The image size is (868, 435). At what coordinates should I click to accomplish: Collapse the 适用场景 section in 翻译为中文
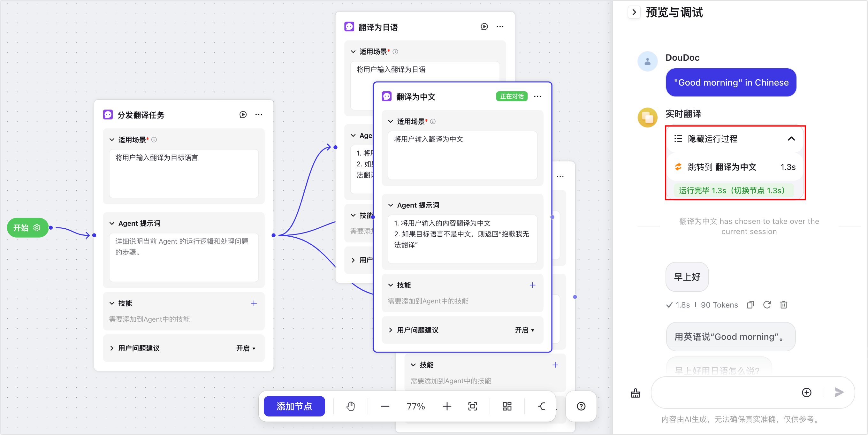click(x=390, y=121)
